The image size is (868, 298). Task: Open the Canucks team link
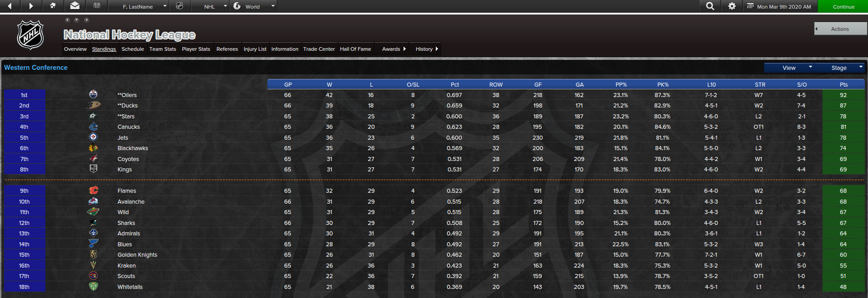click(128, 127)
